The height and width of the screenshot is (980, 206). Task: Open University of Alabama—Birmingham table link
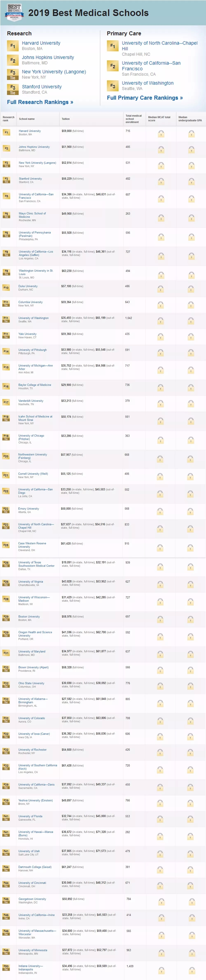[x=33, y=700]
